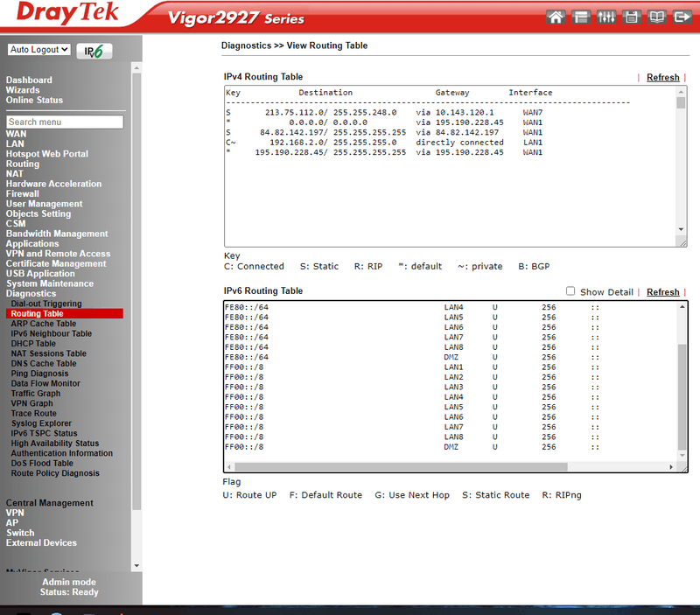Click sidebar scrollbar up arrow
The image size is (700, 615).
click(136, 68)
